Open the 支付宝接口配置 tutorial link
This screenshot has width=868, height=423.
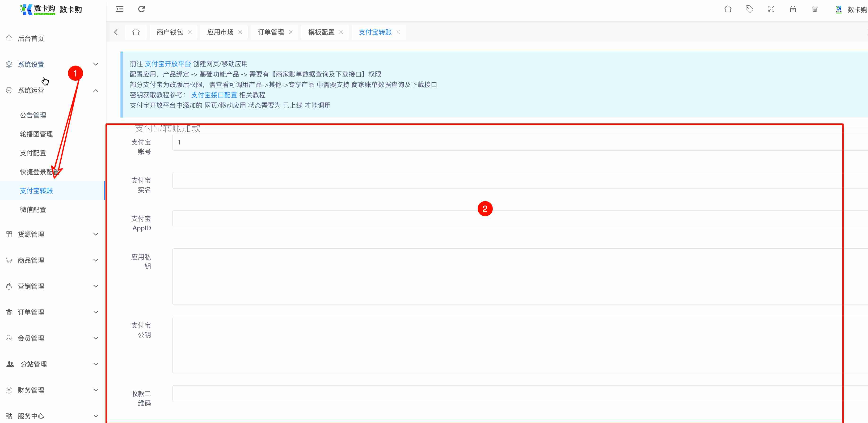[x=214, y=95]
